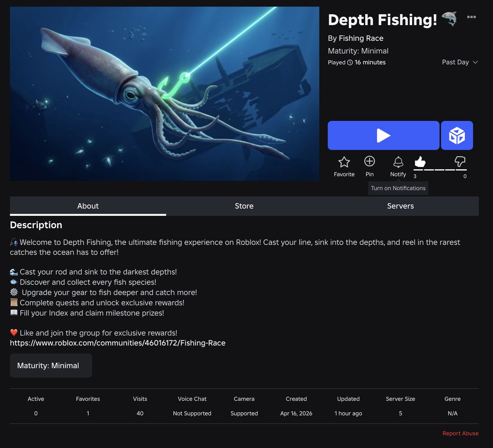Click the Description heading
493x448 pixels.
36,225
